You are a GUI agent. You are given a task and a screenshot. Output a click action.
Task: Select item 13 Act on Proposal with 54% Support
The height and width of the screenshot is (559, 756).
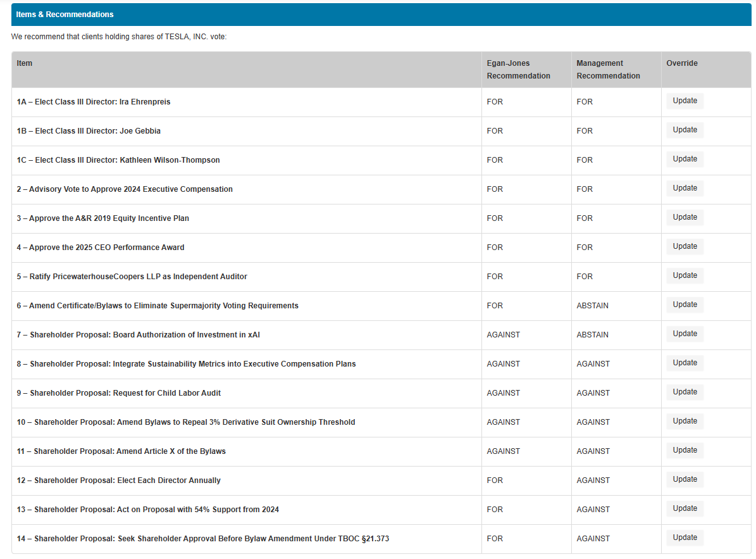pos(147,510)
